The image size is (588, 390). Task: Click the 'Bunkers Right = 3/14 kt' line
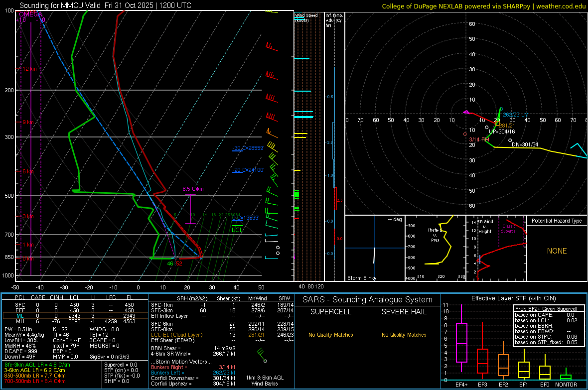[193, 367]
